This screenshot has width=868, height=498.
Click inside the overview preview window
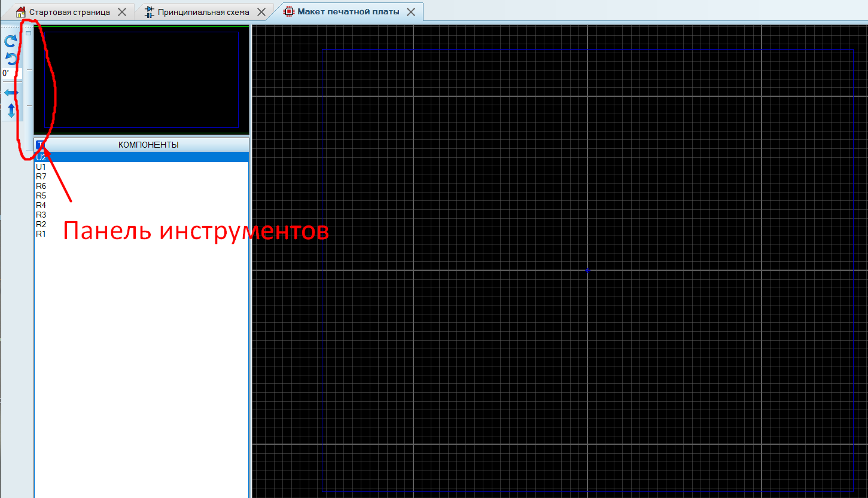point(142,80)
